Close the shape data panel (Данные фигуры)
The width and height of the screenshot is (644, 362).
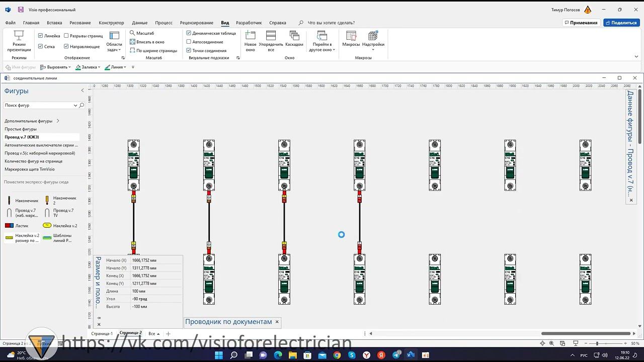(631, 200)
